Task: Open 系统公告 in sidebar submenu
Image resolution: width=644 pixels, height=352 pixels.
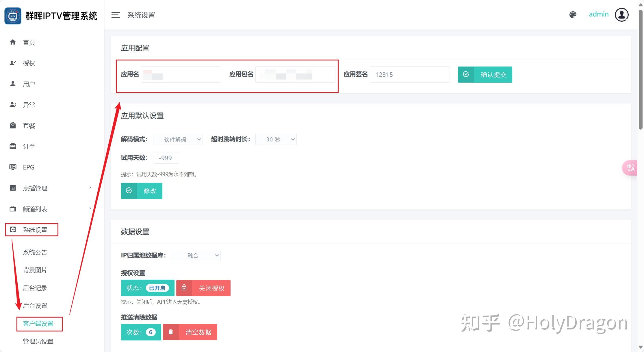Action: (35, 252)
